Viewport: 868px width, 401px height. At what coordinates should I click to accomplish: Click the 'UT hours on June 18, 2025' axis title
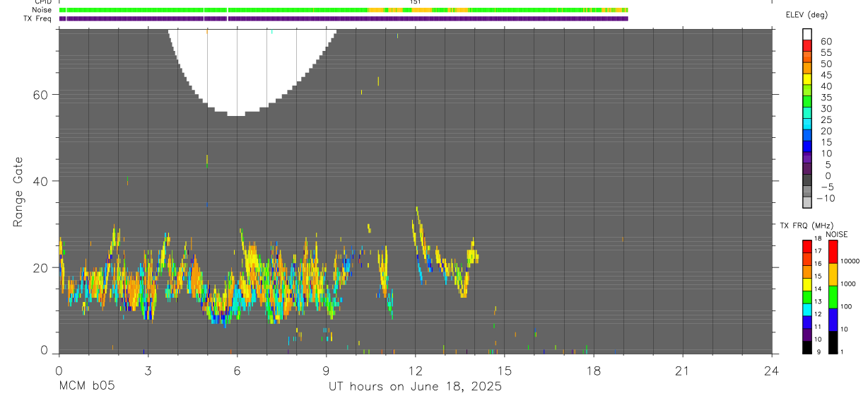415,387
